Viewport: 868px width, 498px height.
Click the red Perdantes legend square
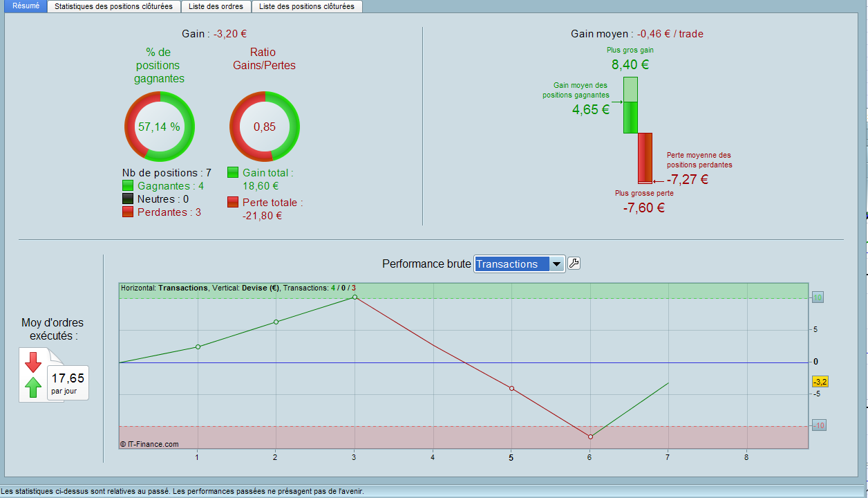point(128,212)
